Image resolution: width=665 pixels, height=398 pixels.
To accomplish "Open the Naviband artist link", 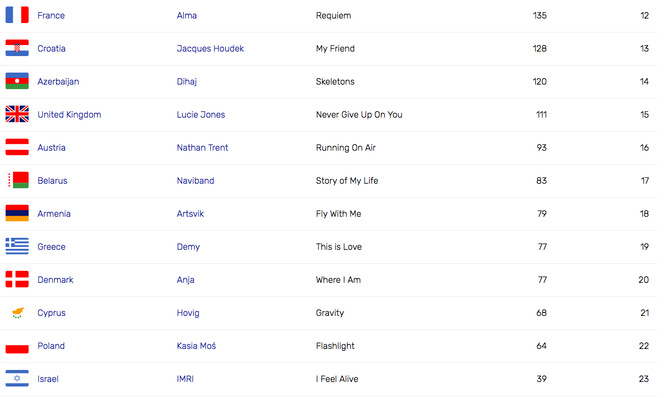I will [195, 181].
